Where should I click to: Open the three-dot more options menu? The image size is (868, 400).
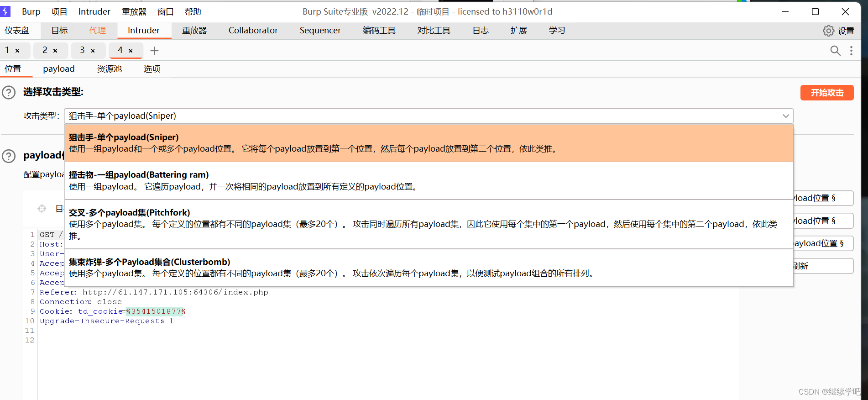click(851, 51)
